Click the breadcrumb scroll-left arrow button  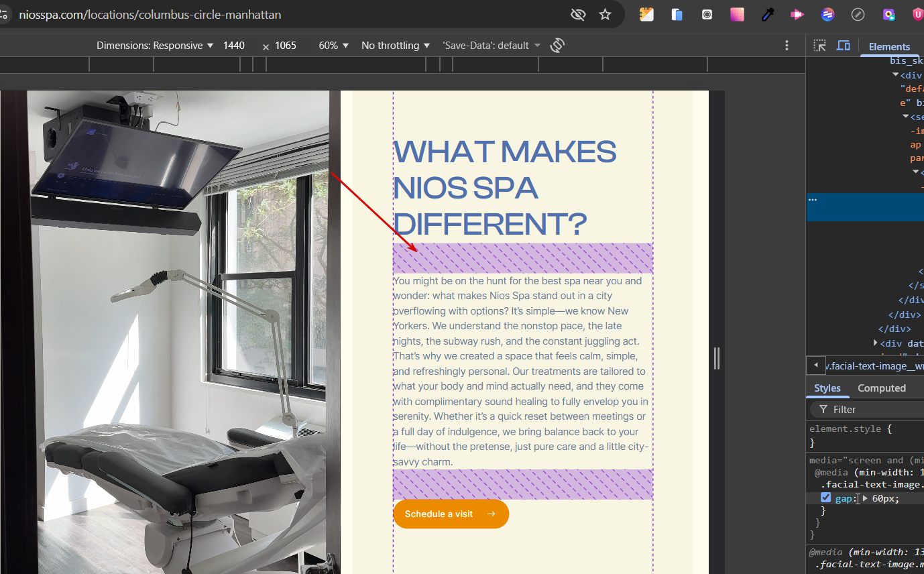[x=816, y=365]
